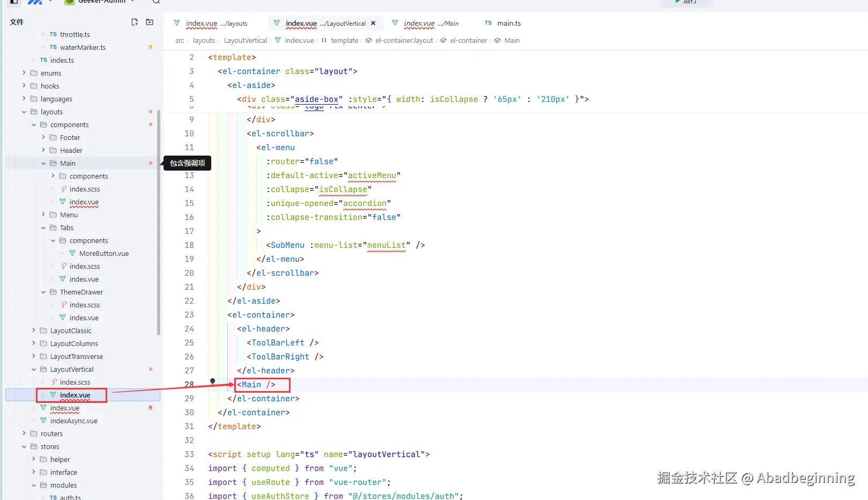Expand the enums folder chevron
This screenshot has height=500, width=868.
pyautogui.click(x=24, y=72)
